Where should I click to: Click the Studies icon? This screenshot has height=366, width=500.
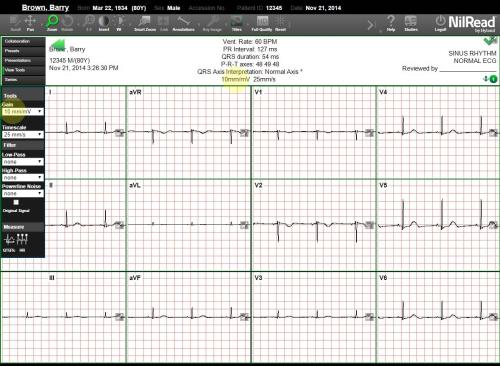click(411, 23)
